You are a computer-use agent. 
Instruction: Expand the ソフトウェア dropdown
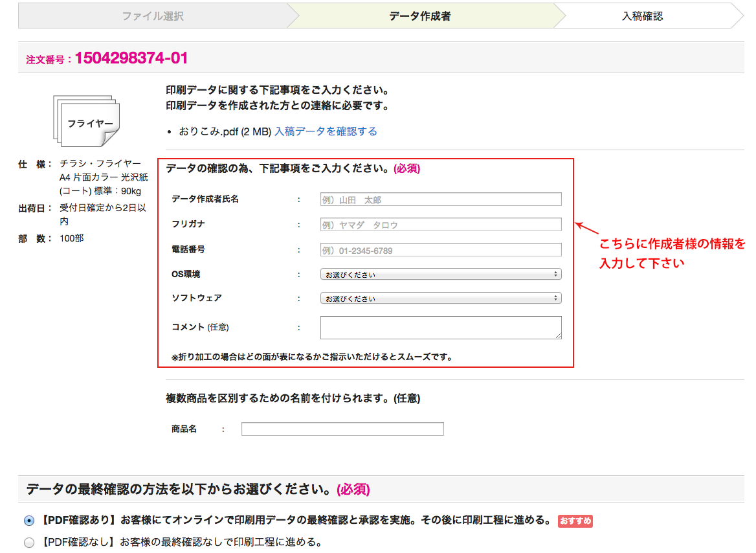pyautogui.click(x=441, y=299)
